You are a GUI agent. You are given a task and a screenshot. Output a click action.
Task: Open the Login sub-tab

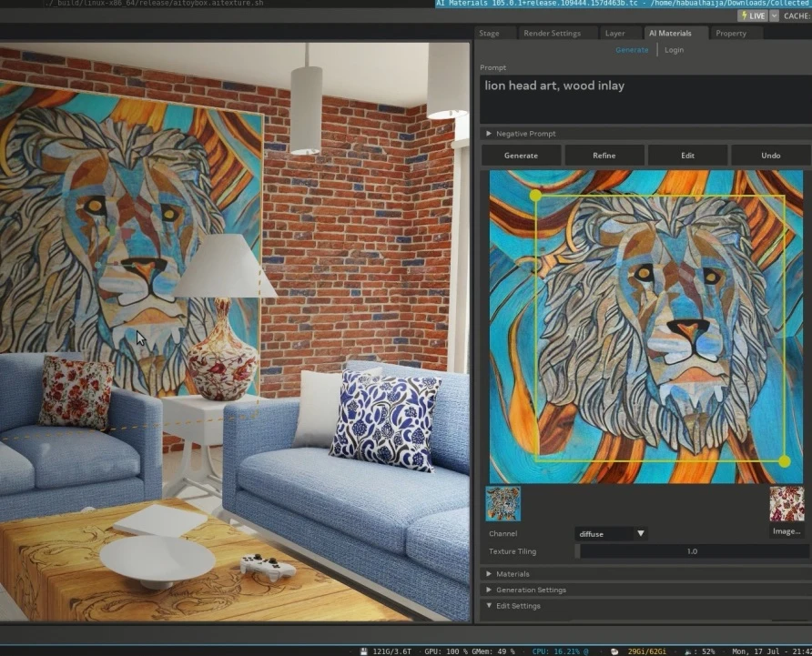674,50
